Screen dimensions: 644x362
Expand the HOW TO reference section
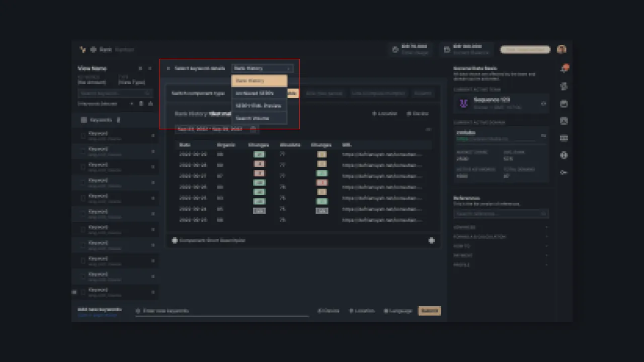tap(501, 246)
